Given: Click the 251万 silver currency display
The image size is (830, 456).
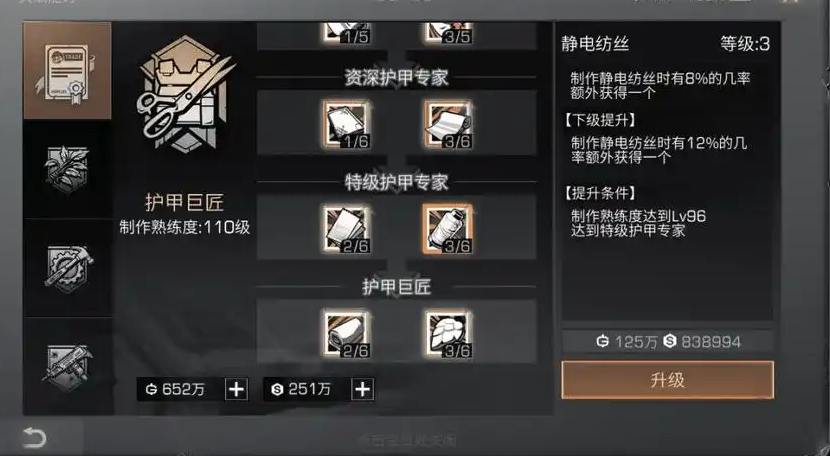Looking at the screenshot, I should 307,390.
